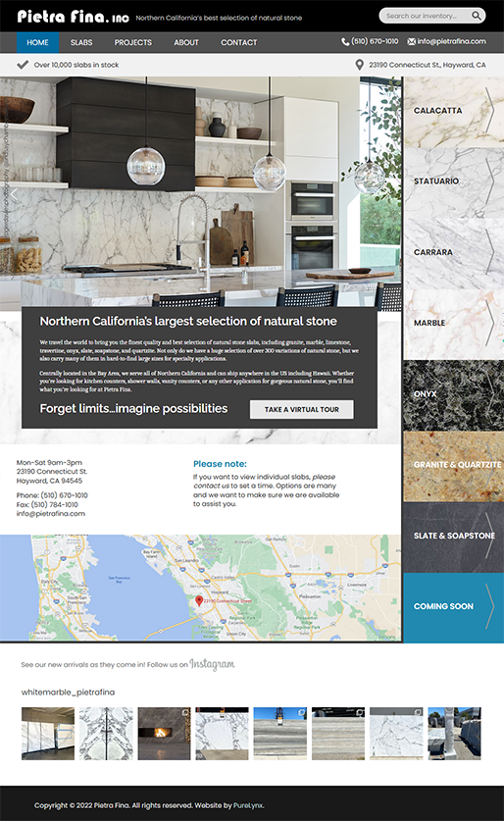Open the Statuario stone category chevron
The width and height of the screenshot is (504, 821).
pyautogui.click(x=490, y=181)
